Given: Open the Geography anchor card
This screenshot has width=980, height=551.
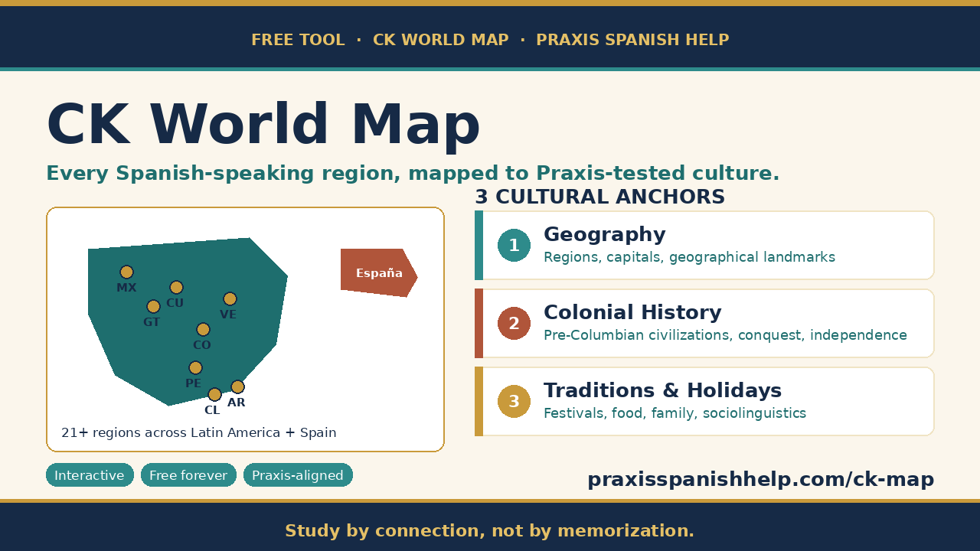Looking at the screenshot, I should tap(704, 245).
